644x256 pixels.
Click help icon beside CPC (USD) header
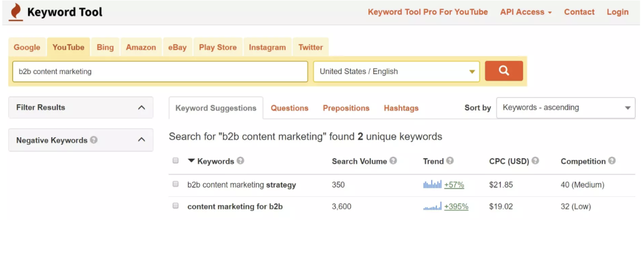coord(535,161)
